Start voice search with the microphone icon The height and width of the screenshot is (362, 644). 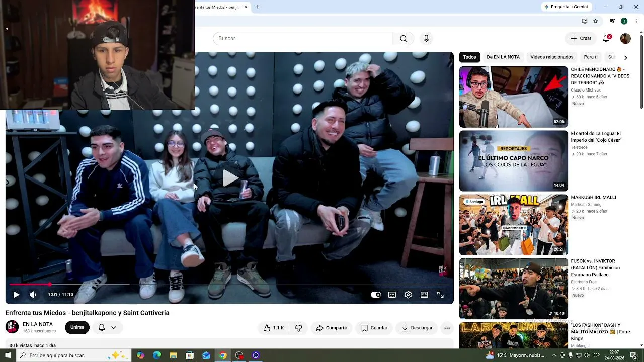point(426,38)
